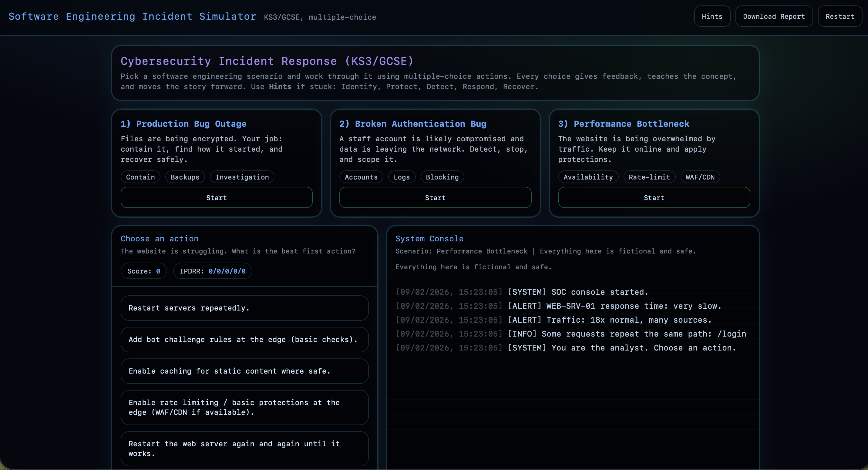The image size is (868, 470).
Task: Click Download Report
Action: [x=774, y=16]
